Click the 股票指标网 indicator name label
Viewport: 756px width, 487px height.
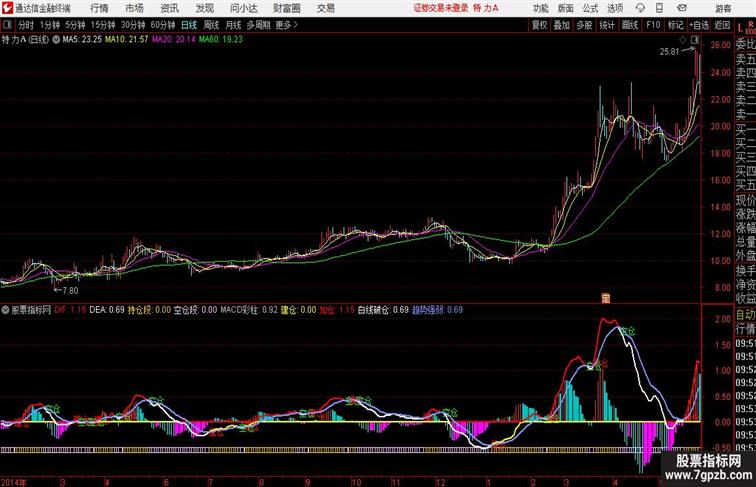31,310
